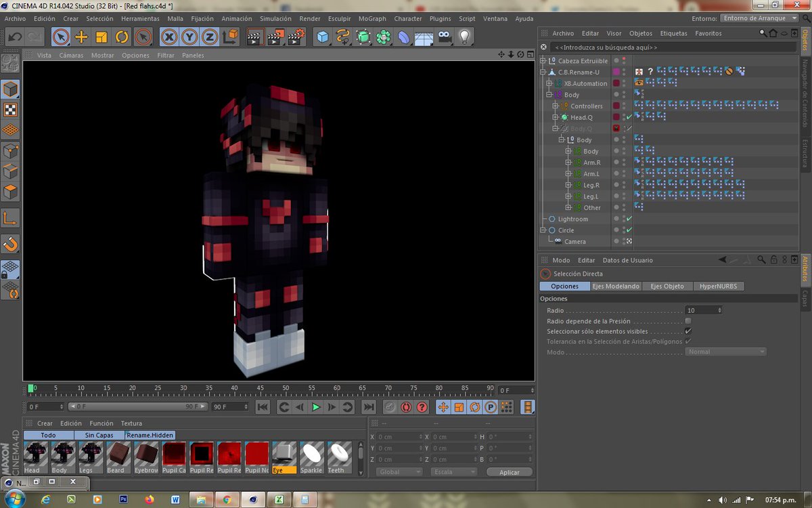Open Firefox from the Windows taskbar
This screenshot has width=812, height=508.
point(149,499)
